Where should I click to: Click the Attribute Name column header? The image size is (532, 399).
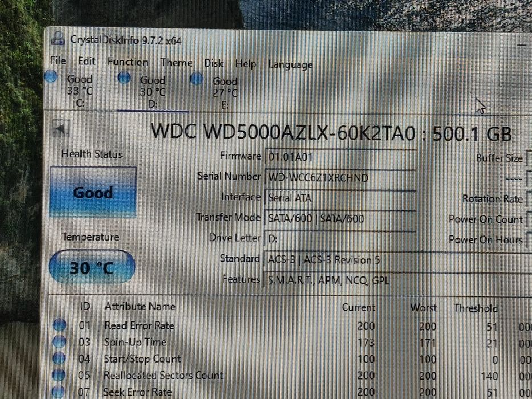pos(140,307)
